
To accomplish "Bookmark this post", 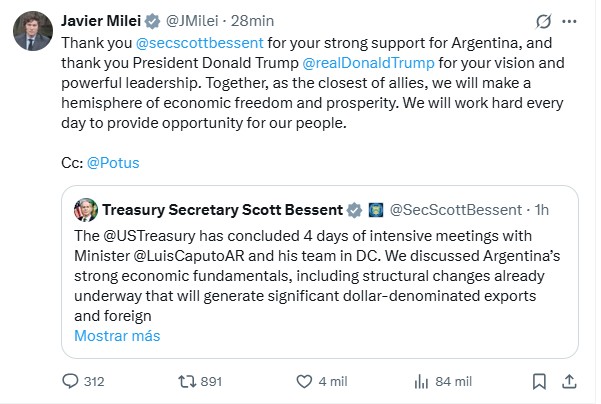I will (x=540, y=380).
